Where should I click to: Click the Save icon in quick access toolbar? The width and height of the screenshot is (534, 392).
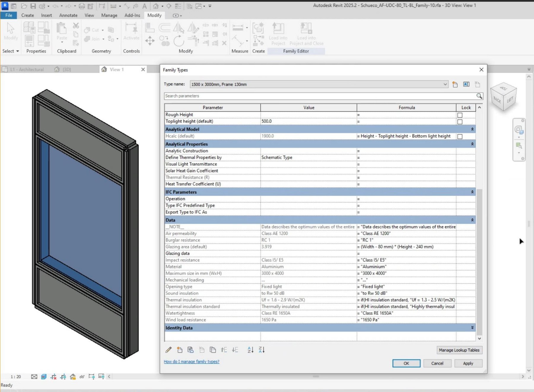click(x=33, y=6)
